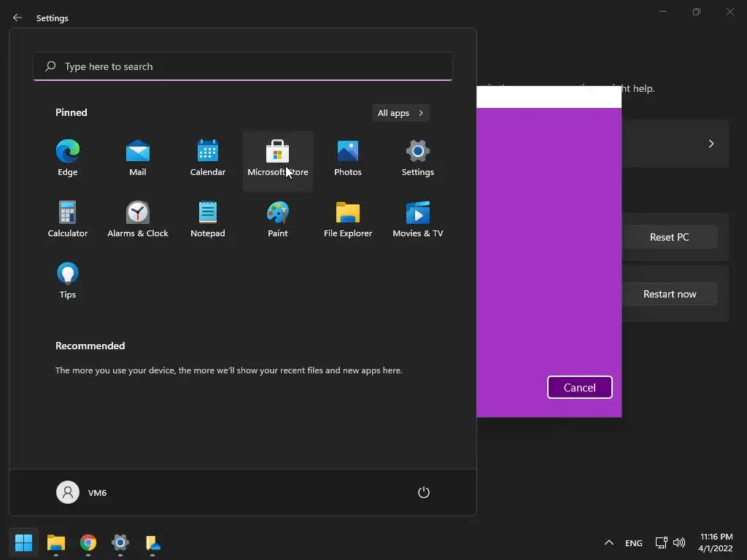Focus the Type here to search box

click(243, 66)
